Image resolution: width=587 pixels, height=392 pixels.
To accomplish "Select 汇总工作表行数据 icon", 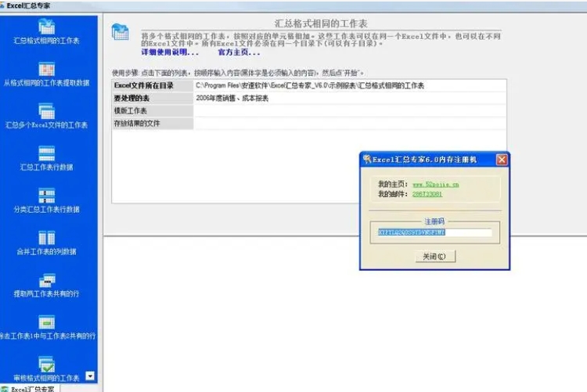I will pos(46,153).
